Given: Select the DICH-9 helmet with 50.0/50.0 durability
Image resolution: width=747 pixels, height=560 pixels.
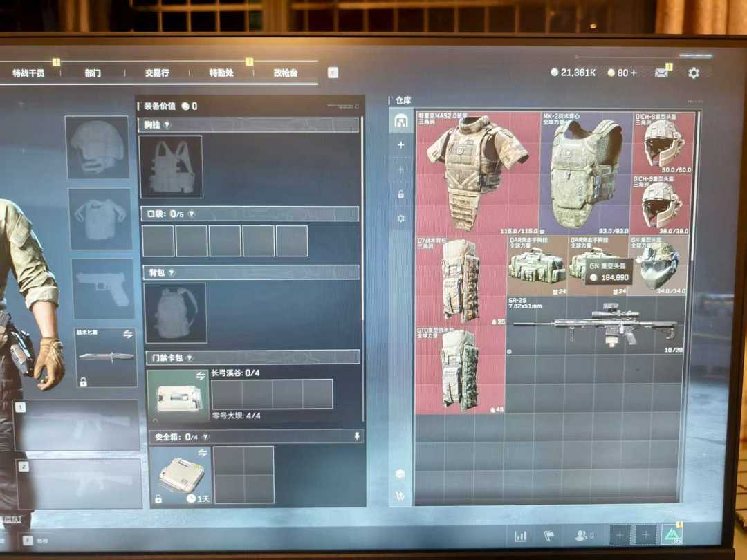Looking at the screenshot, I should point(663,143).
